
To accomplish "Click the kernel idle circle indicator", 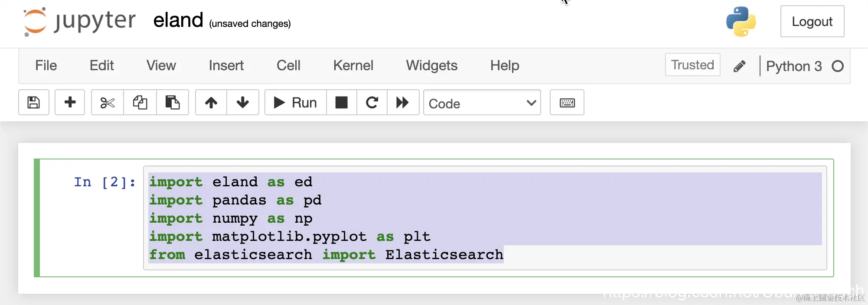I will pyautogui.click(x=838, y=66).
